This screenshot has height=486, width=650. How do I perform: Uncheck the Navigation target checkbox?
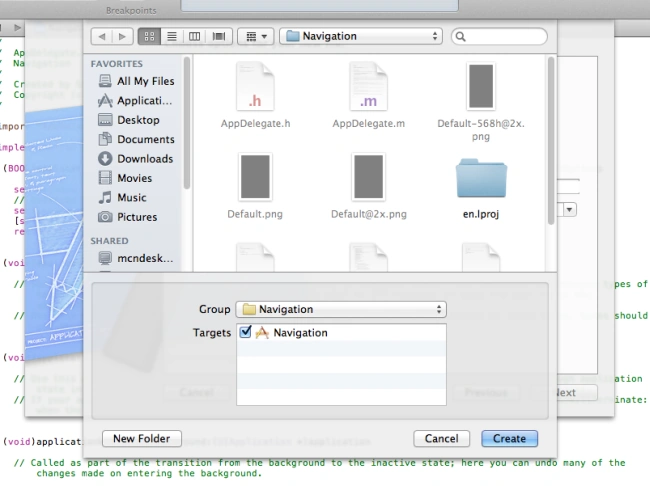tap(245, 332)
